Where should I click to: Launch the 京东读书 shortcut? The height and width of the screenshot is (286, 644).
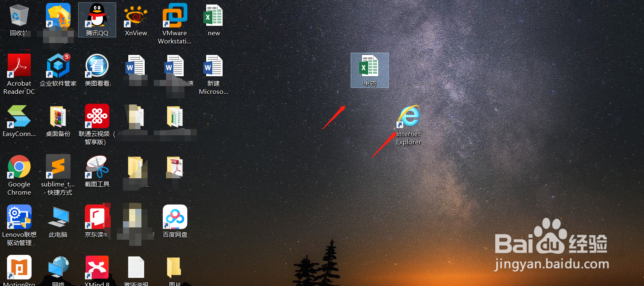coord(97,221)
